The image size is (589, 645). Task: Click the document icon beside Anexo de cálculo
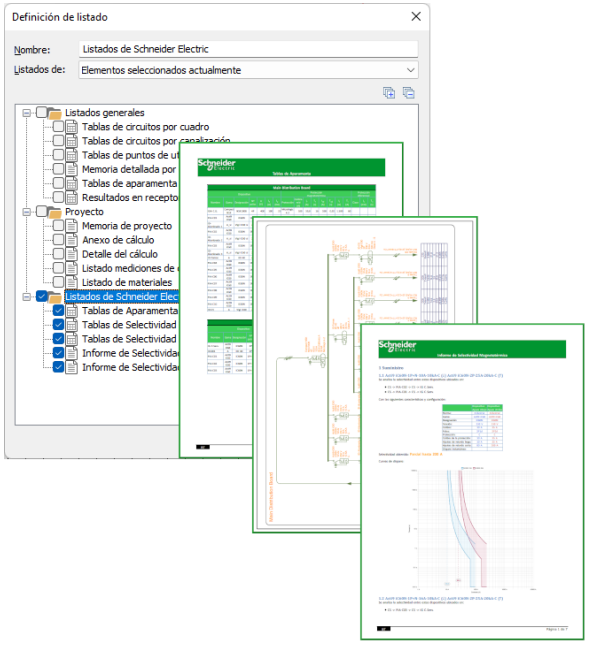[x=72, y=240]
